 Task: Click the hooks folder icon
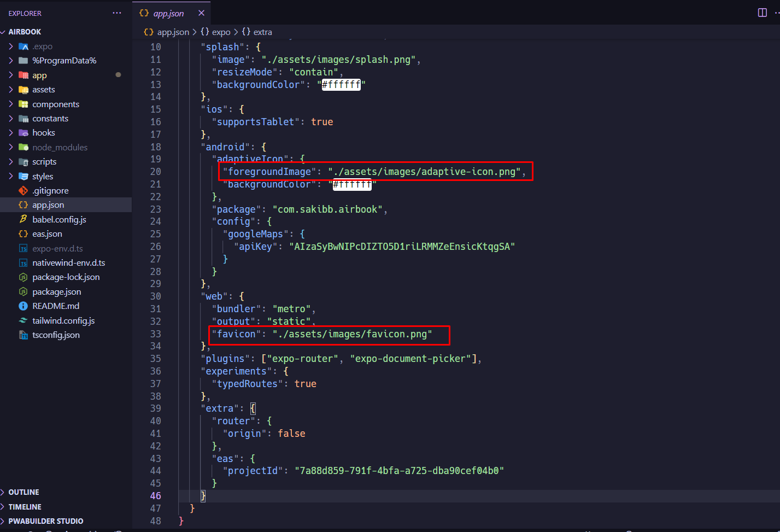pyautogui.click(x=24, y=133)
